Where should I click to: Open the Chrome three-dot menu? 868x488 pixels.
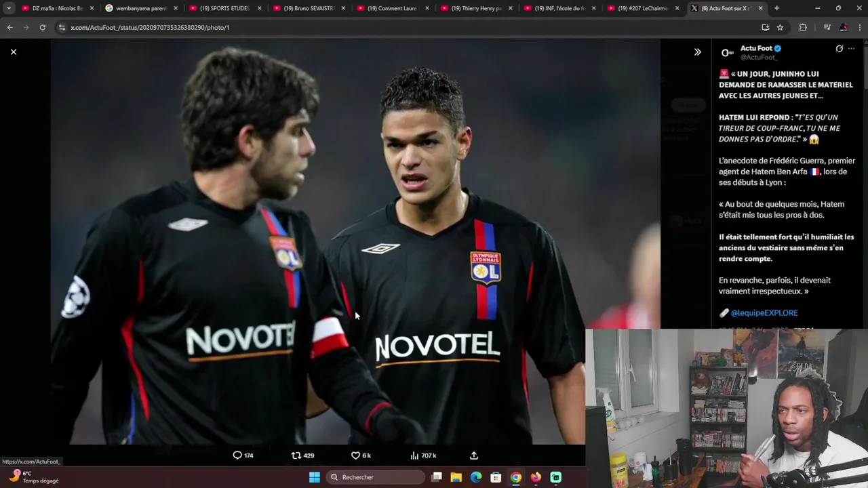(x=859, y=27)
